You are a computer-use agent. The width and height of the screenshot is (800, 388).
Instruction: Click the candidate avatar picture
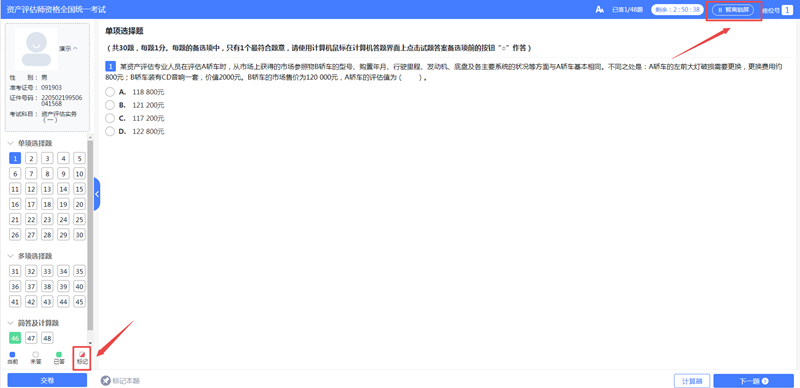(36, 48)
